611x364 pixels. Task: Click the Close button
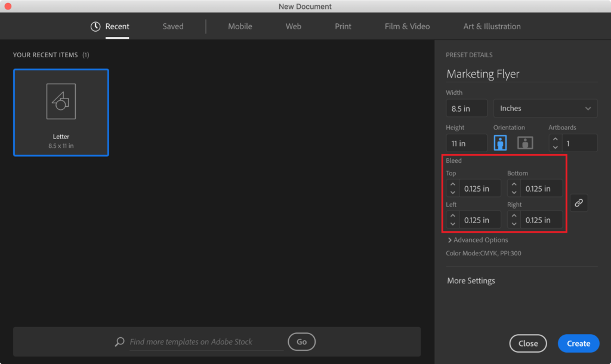pos(527,343)
